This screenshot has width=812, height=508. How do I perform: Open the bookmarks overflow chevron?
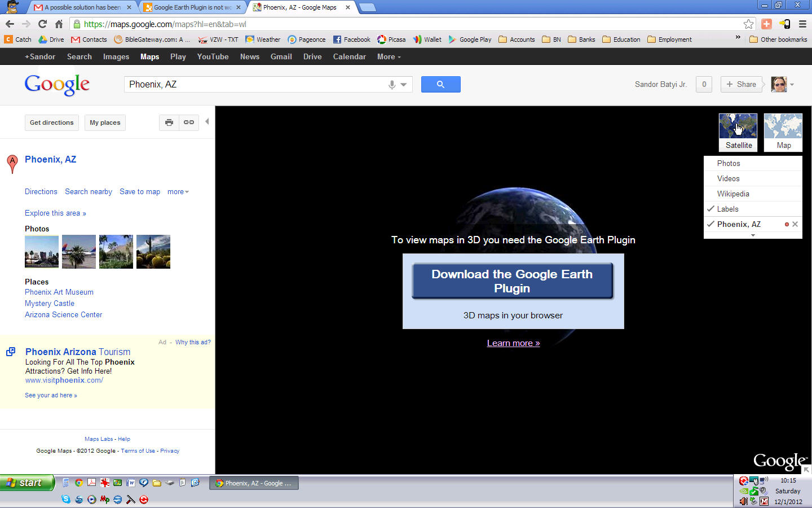tap(739, 39)
